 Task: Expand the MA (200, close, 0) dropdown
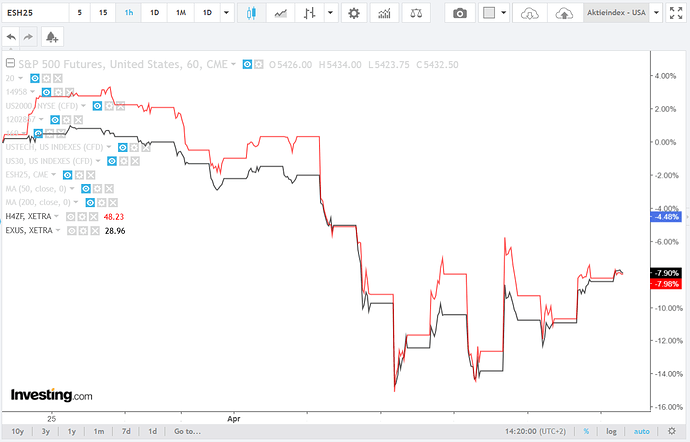(76, 202)
